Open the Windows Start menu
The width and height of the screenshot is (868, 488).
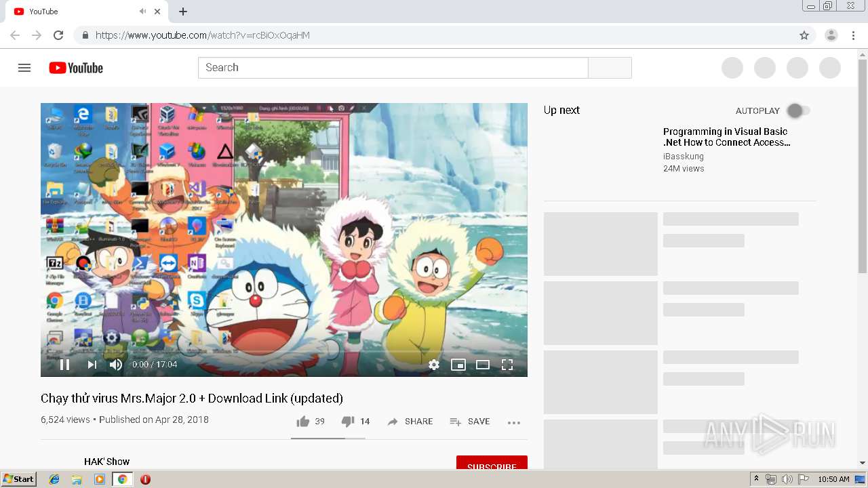coord(19,479)
